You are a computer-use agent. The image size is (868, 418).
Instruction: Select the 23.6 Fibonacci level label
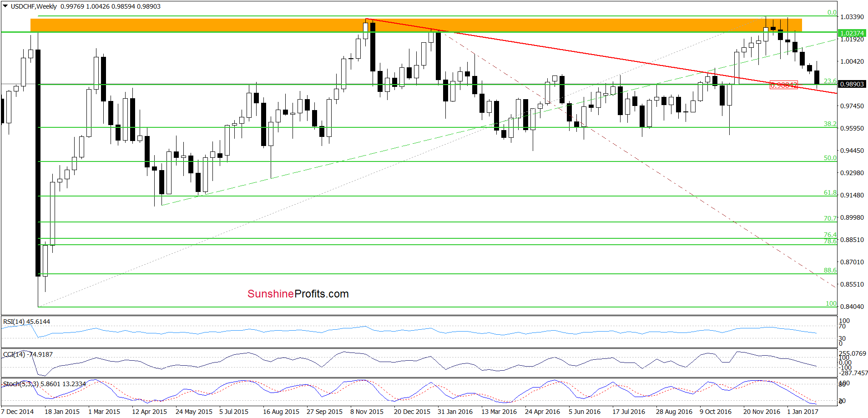point(830,81)
